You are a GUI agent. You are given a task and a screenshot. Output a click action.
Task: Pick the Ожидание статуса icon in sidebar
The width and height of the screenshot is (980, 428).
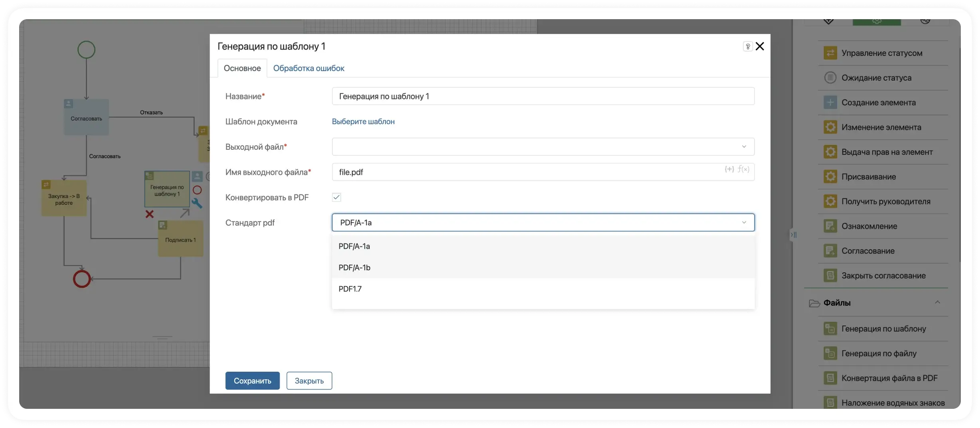click(x=830, y=78)
